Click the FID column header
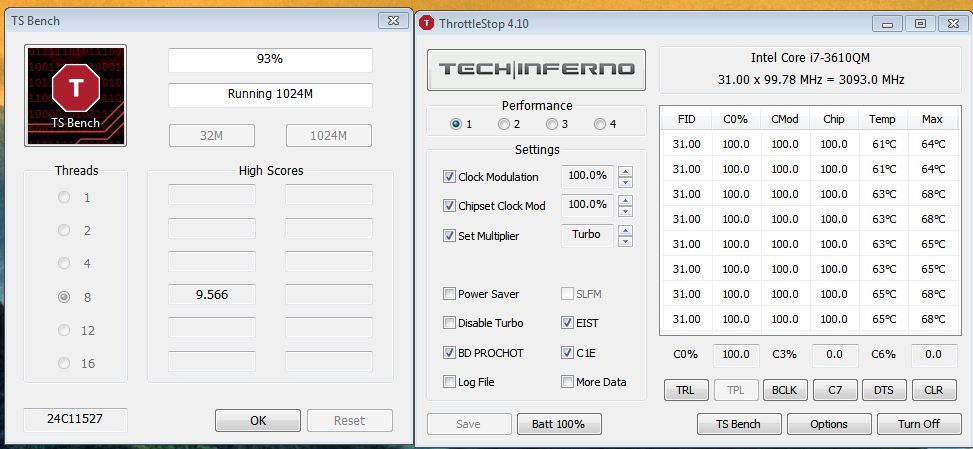This screenshot has width=973, height=449. (x=686, y=119)
